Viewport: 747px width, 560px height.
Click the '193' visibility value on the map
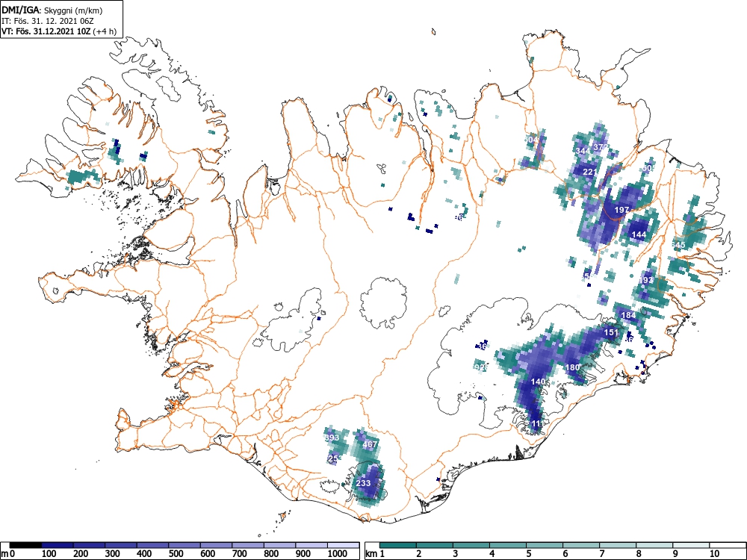(646, 280)
